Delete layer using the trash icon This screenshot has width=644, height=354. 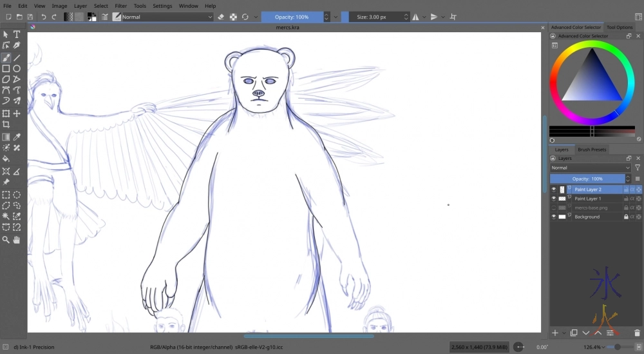[x=637, y=333]
